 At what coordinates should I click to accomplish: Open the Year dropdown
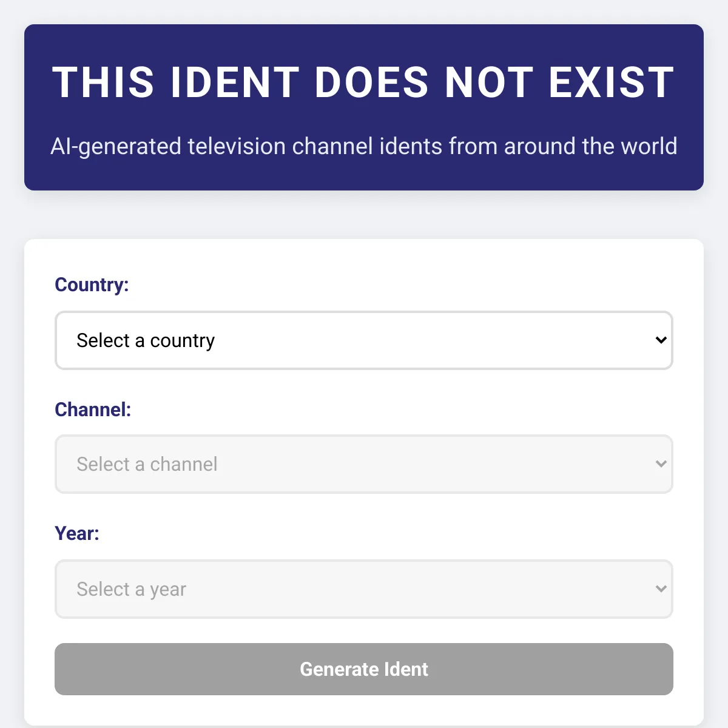pyautogui.click(x=364, y=589)
